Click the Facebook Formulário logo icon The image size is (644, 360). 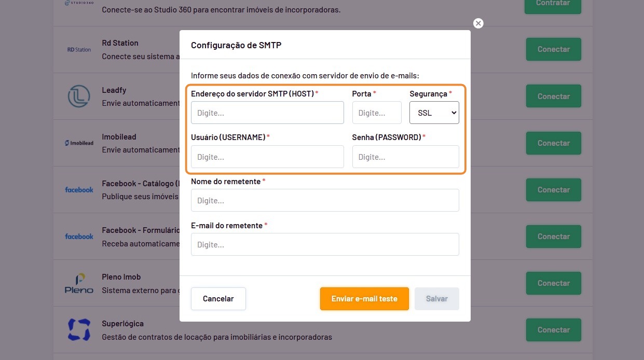[79, 237]
